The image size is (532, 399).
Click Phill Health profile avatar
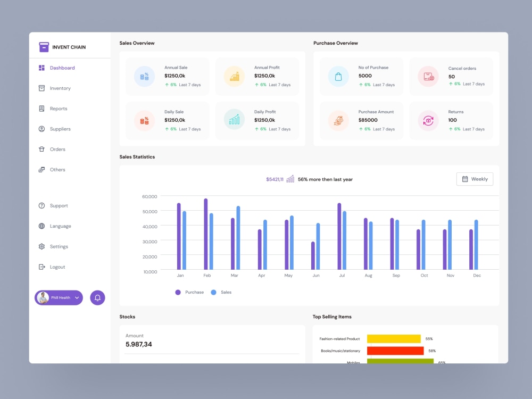click(43, 297)
